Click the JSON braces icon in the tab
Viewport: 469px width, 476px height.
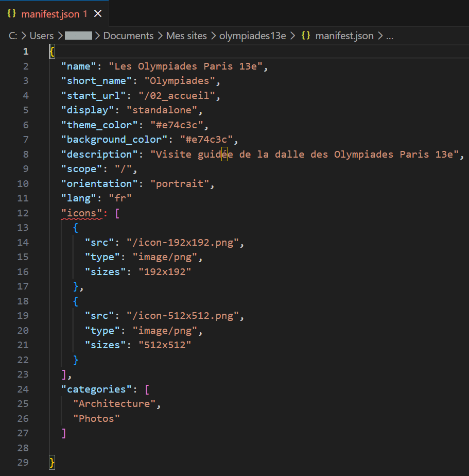tap(12, 14)
